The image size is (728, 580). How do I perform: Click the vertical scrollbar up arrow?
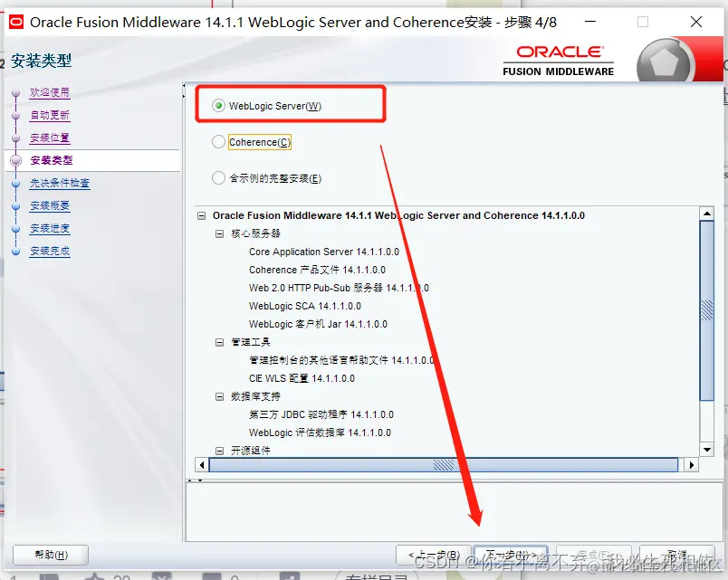pyautogui.click(x=706, y=214)
